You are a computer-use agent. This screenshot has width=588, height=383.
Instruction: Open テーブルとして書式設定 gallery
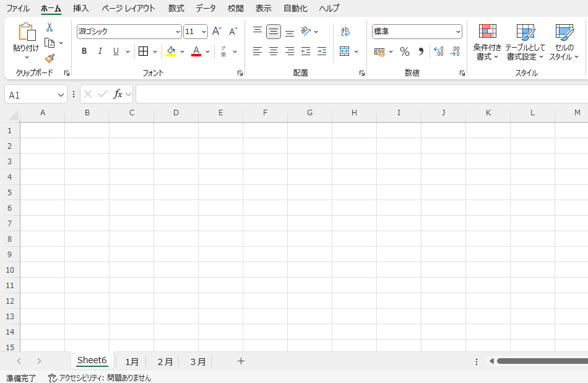525,42
